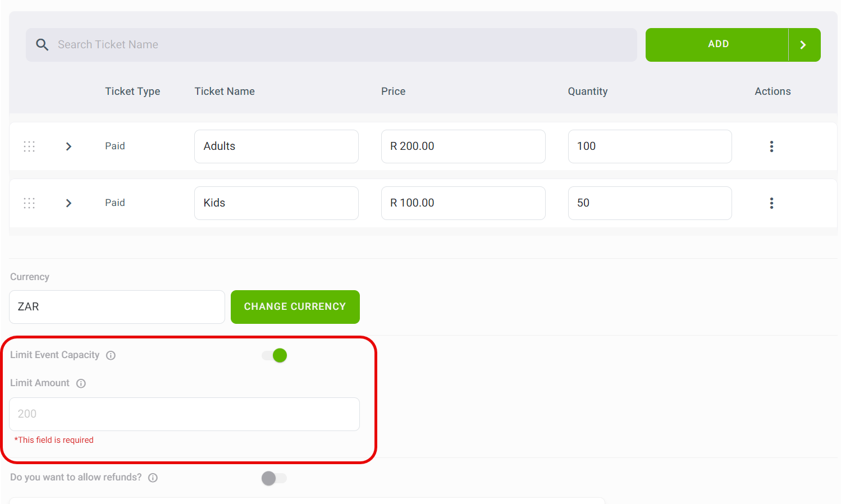Grab the drag handle for Adults row
Viewport: 841px width, 504px height.
coord(29,146)
